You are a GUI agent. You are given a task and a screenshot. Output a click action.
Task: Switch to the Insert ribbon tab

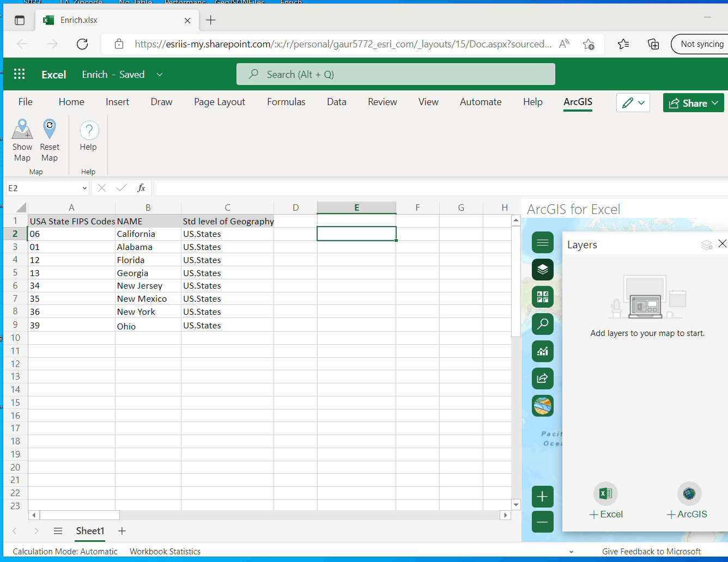(118, 102)
